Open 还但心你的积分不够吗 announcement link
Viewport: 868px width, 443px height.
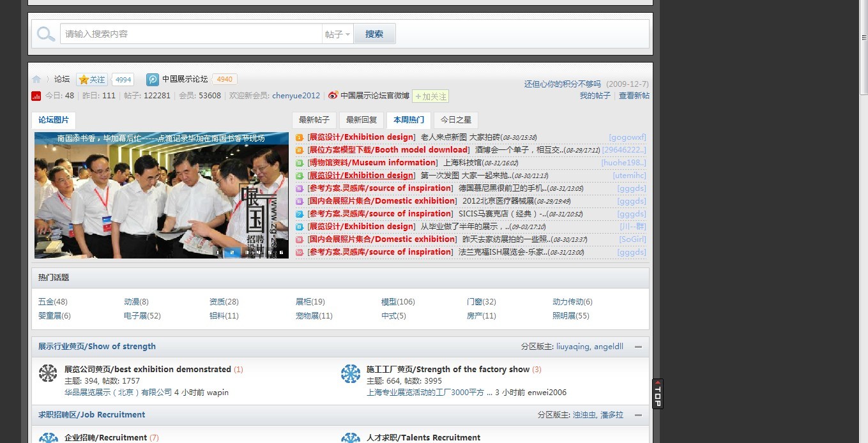tap(563, 84)
